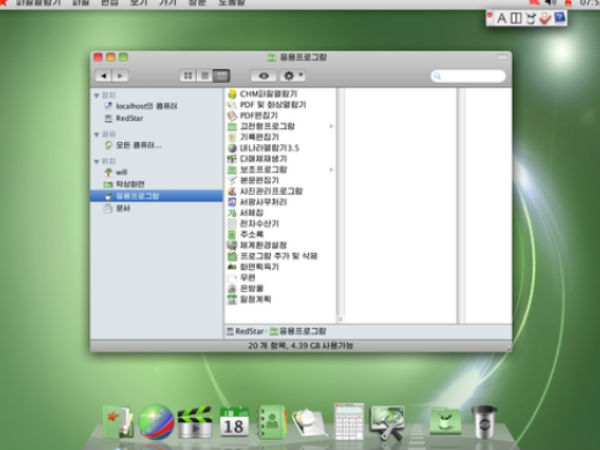Open 탁상화면 desktop in the sidebar

tap(124, 184)
